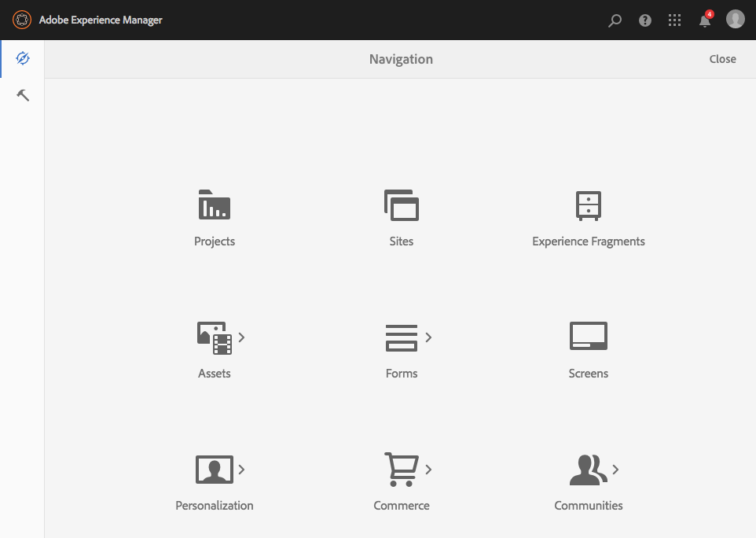Expand the Communities submenu chevron

pyautogui.click(x=616, y=469)
